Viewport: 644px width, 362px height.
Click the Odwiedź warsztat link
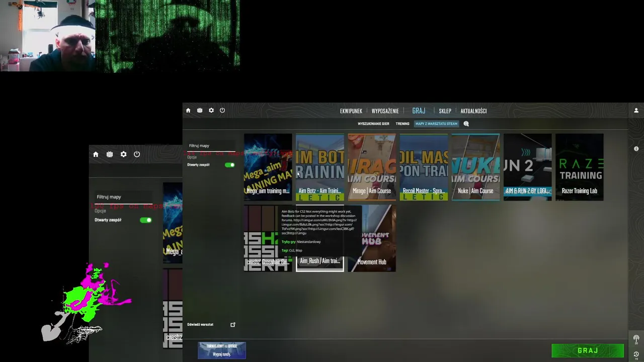point(200,325)
